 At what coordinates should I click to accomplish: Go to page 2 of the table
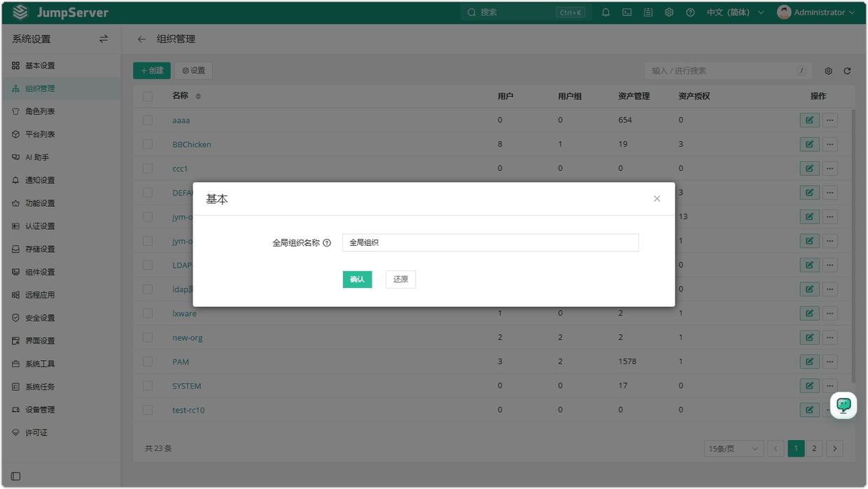click(814, 449)
